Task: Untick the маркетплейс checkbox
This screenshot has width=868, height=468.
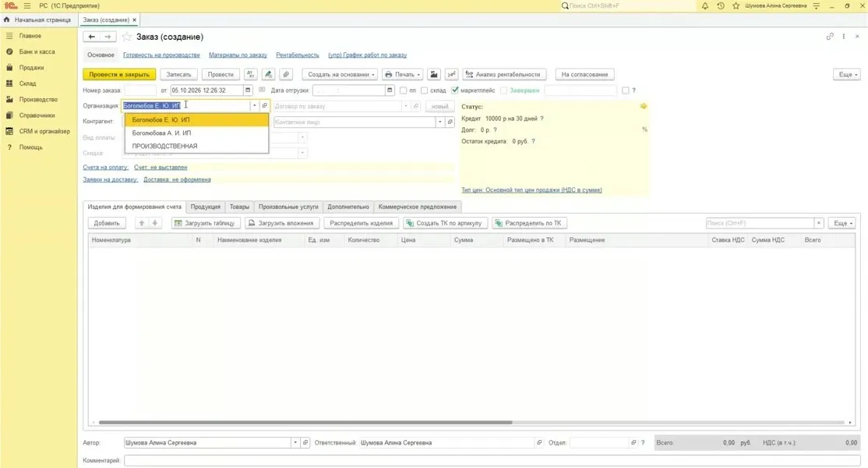Action: [x=455, y=90]
